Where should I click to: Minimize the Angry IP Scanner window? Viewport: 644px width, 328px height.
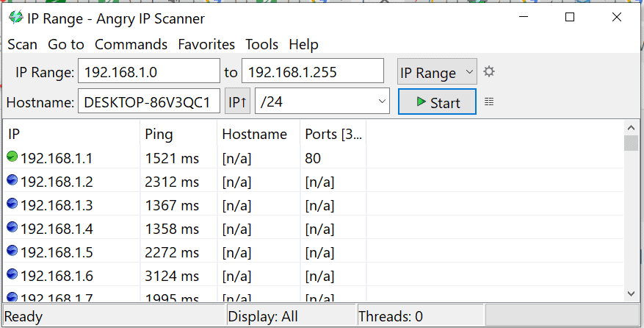click(524, 18)
